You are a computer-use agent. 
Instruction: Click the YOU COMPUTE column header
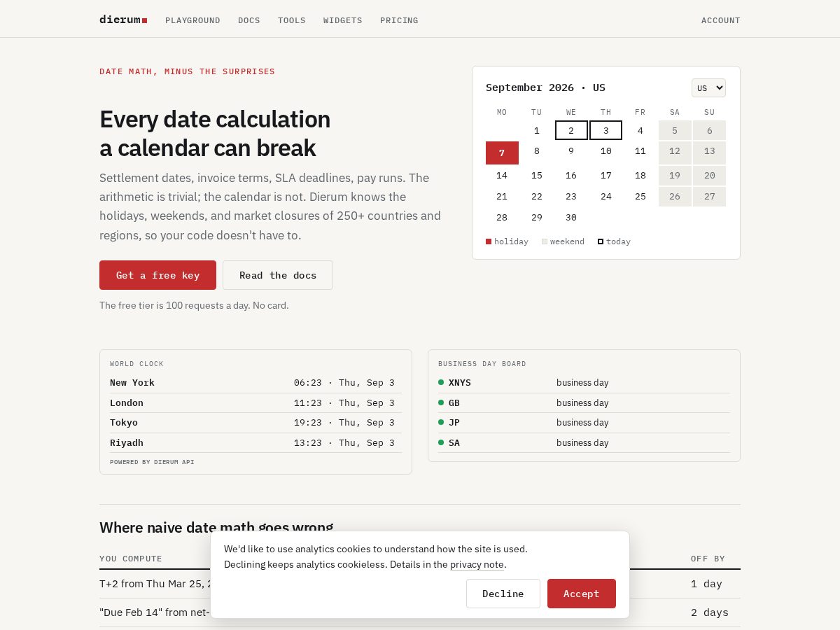pos(131,559)
